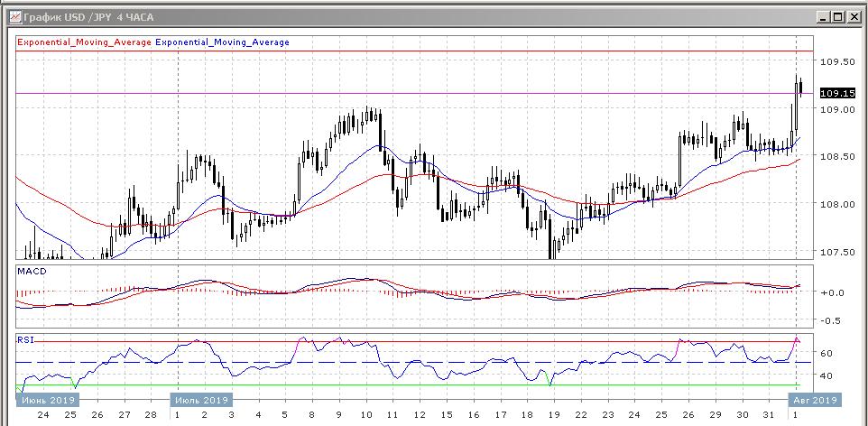This screenshot has width=868, height=426.
Task: Click the RSI indicator label
Action: coord(25,339)
